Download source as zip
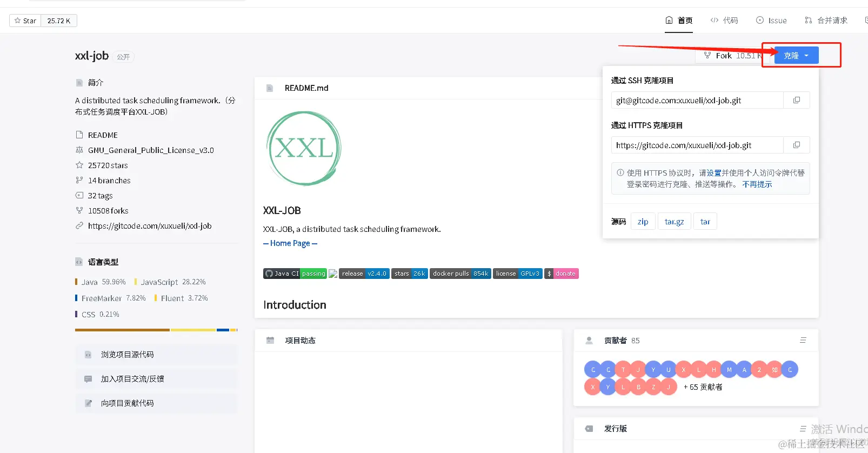The image size is (868, 453). click(x=643, y=222)
